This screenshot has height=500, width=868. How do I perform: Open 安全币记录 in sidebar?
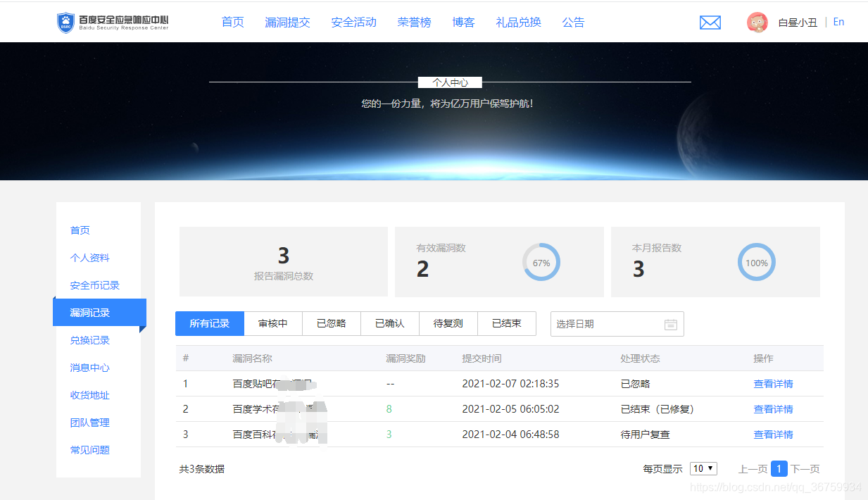(x=95, y=285)
